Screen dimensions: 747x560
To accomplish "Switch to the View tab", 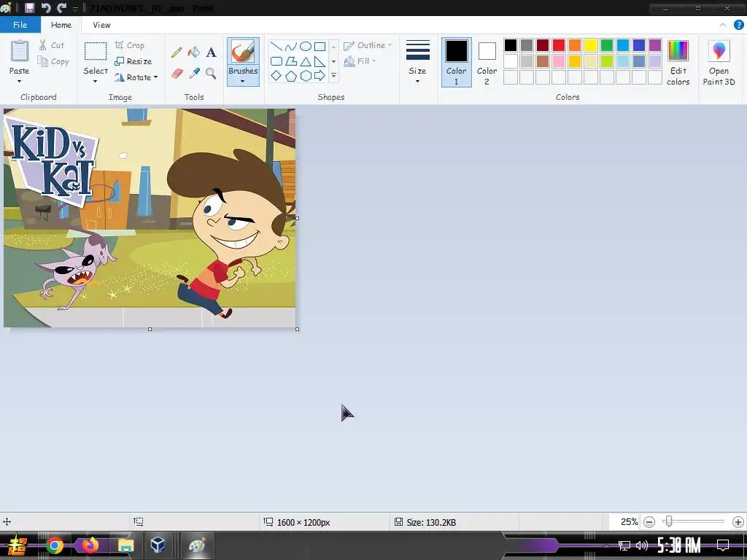I will (101, 25).
